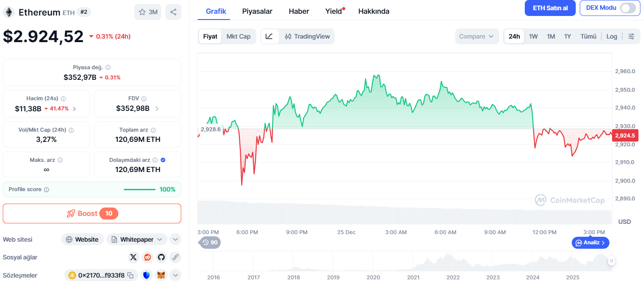644x282 pixels.
Task: Set chart range to 1Y
Action: pos(567,36)
